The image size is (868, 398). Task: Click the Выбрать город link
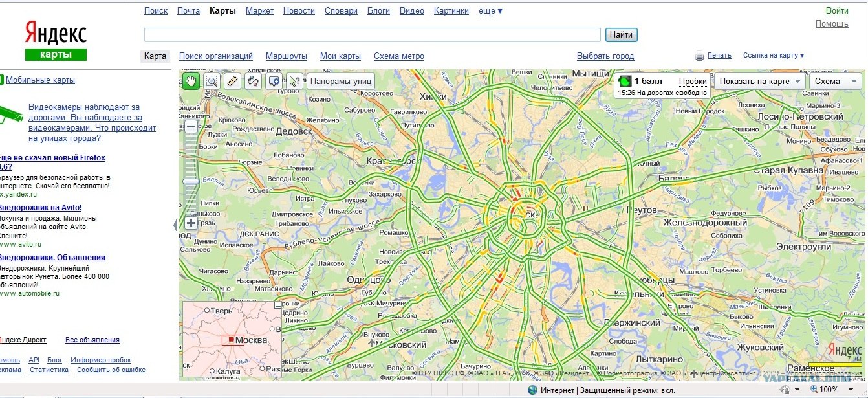605,56
